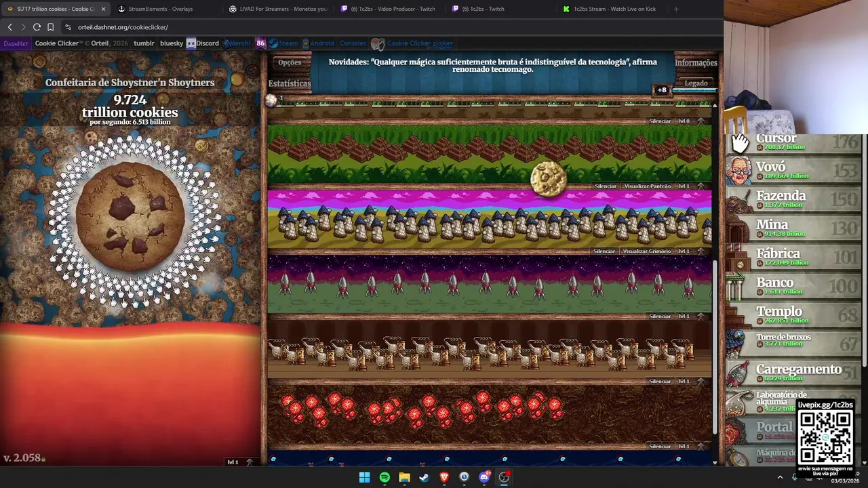This screenshot has width=868, height=488.
Task: Open Discord from the taskbar
Action: (x=484, y=477)
